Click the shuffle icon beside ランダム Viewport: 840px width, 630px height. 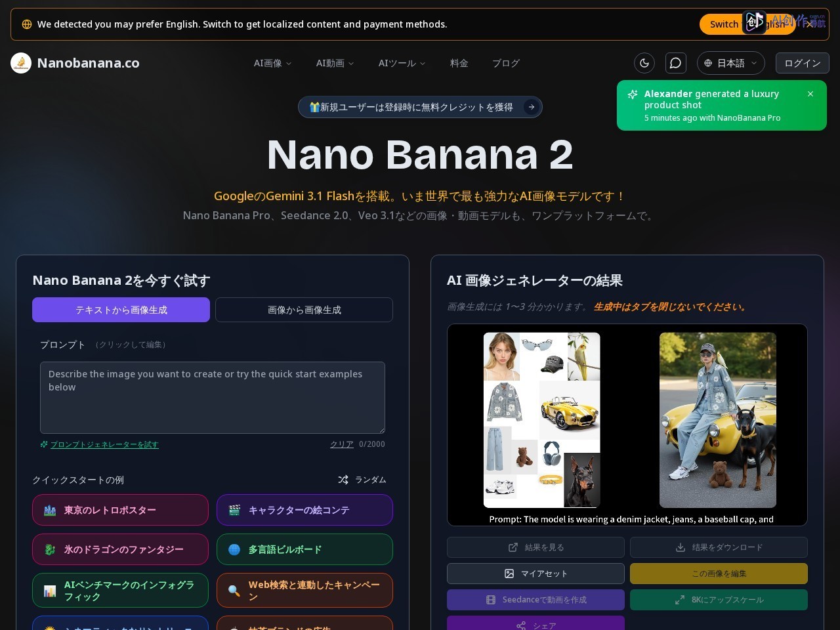pyautogui.click(x=343, y=480)
